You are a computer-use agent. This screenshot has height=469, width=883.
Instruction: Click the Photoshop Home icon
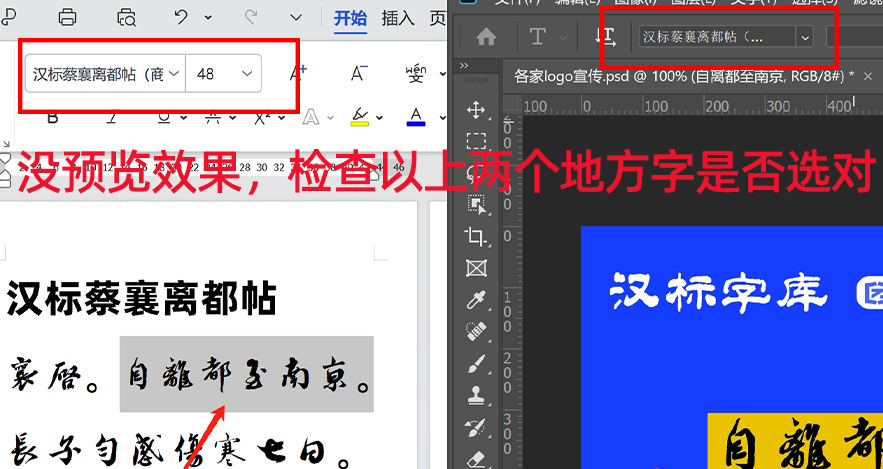(x=487, y=37)
